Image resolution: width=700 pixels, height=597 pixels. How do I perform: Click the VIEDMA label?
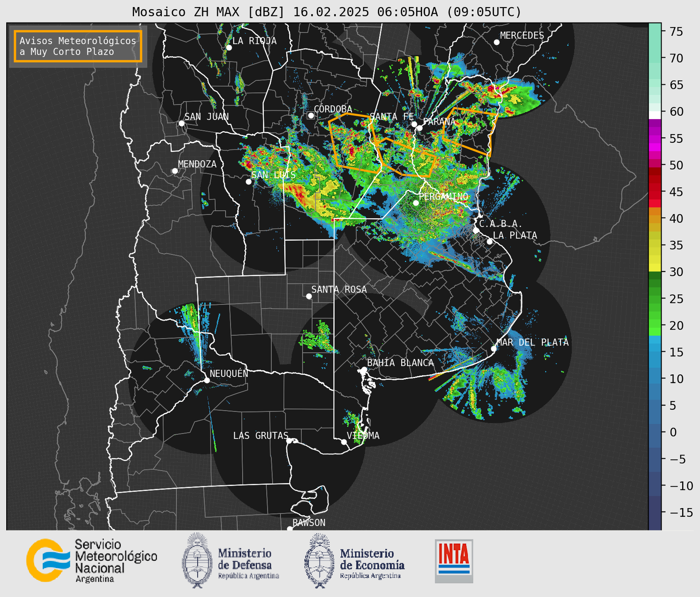point(363,436)
